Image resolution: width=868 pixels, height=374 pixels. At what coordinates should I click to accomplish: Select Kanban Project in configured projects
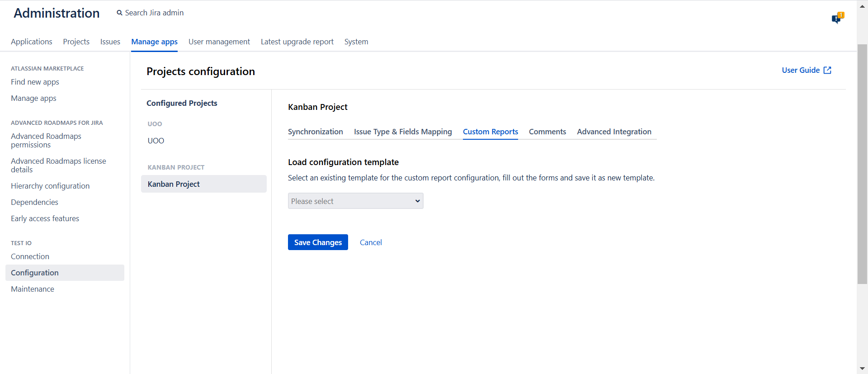[x=203, y=184]
